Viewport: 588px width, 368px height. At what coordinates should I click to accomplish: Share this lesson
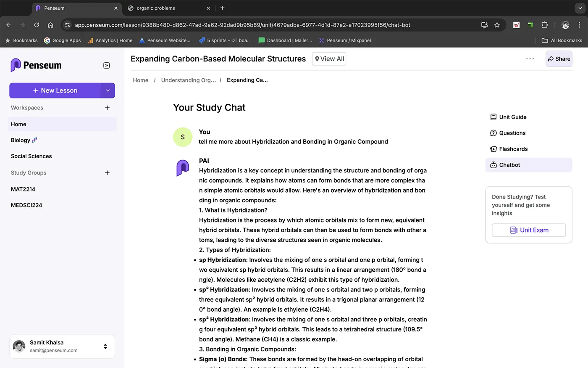(x=559, y=59)
